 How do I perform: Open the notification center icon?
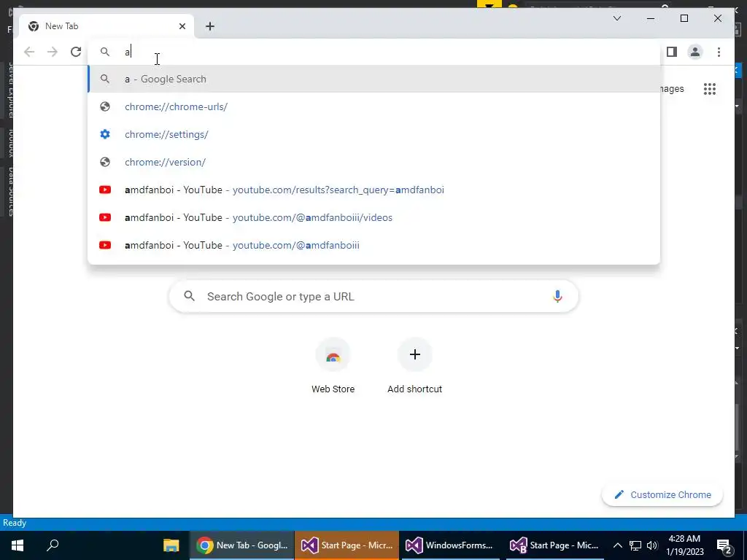click(724, 545)
